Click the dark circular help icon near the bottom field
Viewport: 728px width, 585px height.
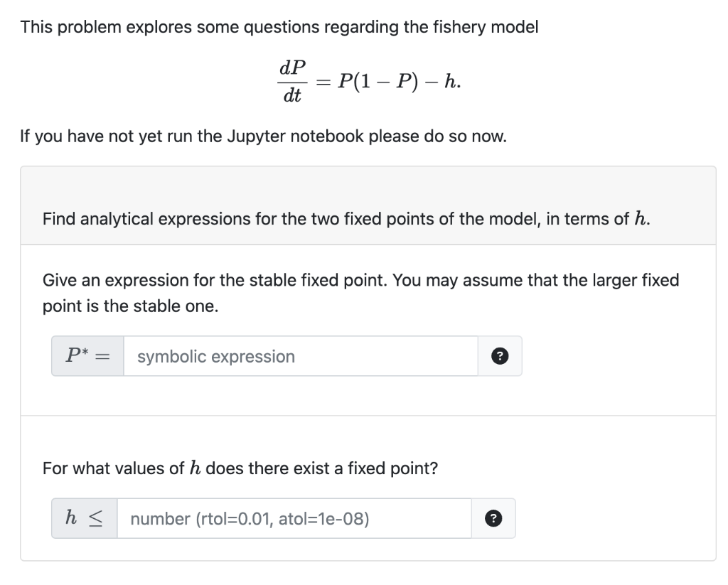[x=493, y=518]
